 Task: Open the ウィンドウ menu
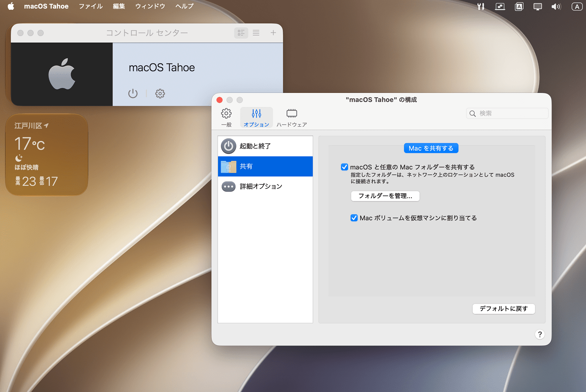150,6
